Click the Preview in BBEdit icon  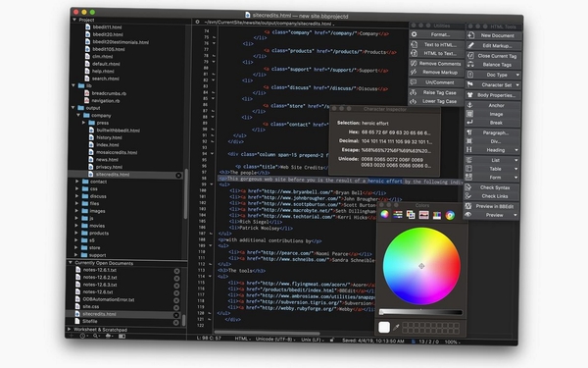pos(468,206)
